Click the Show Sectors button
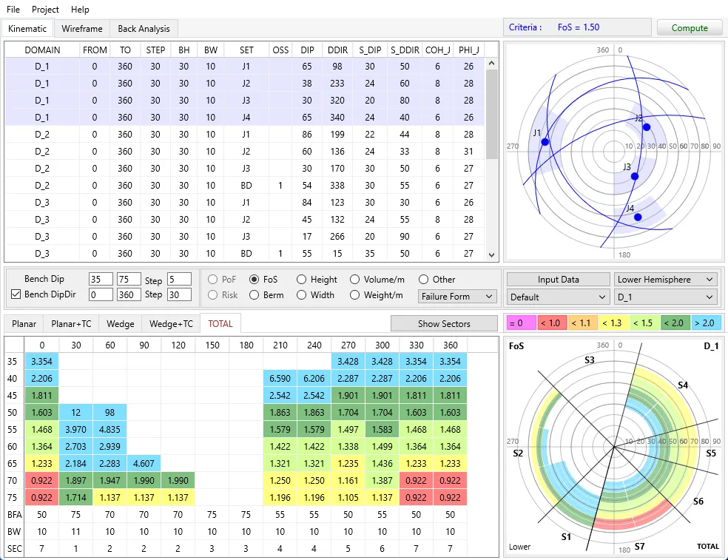The width and height of the screenshot is (728, 560). (444, 324)
